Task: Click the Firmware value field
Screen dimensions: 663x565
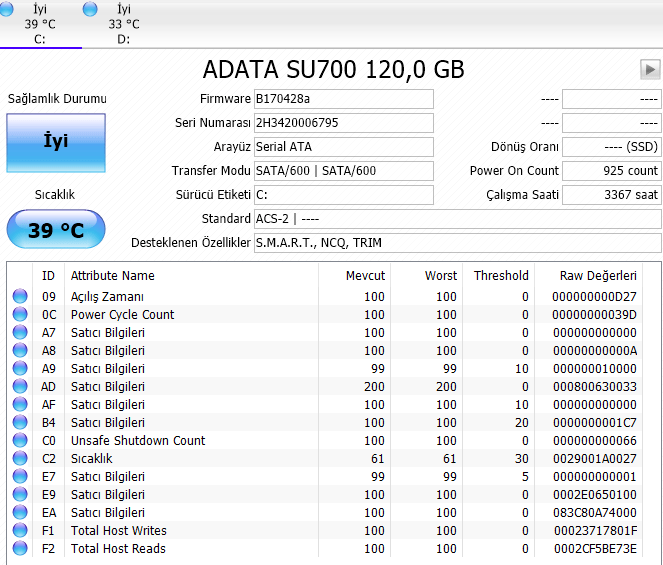Action: tap(343, 99)
